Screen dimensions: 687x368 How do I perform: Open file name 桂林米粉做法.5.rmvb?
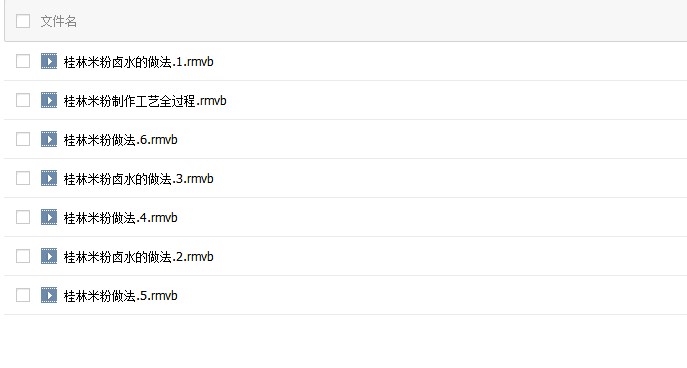(x=120, y=296)
